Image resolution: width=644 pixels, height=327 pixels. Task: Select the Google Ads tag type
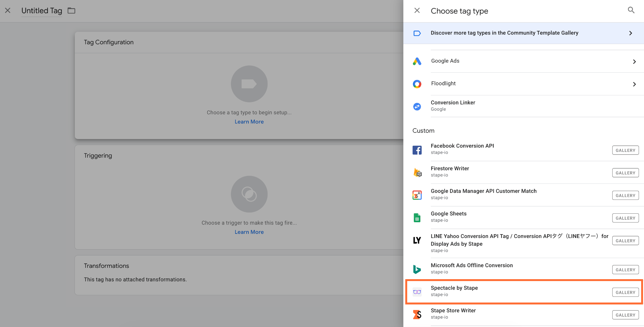pos(524,61)
